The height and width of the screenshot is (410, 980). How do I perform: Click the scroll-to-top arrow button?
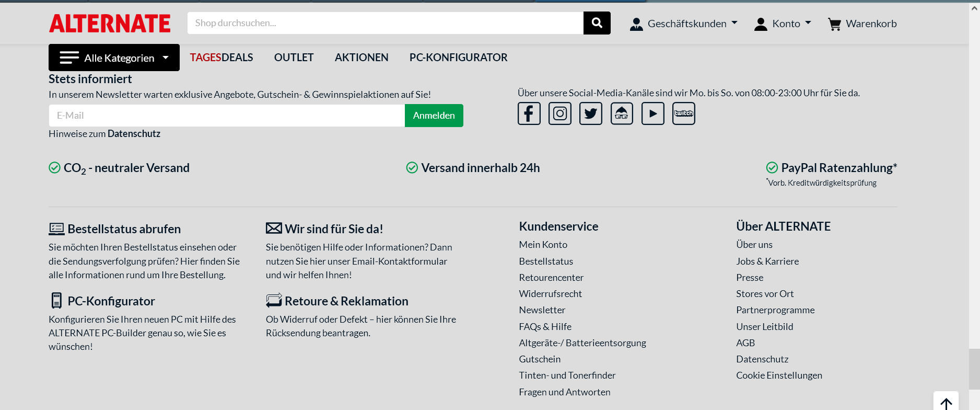point(946,402)
